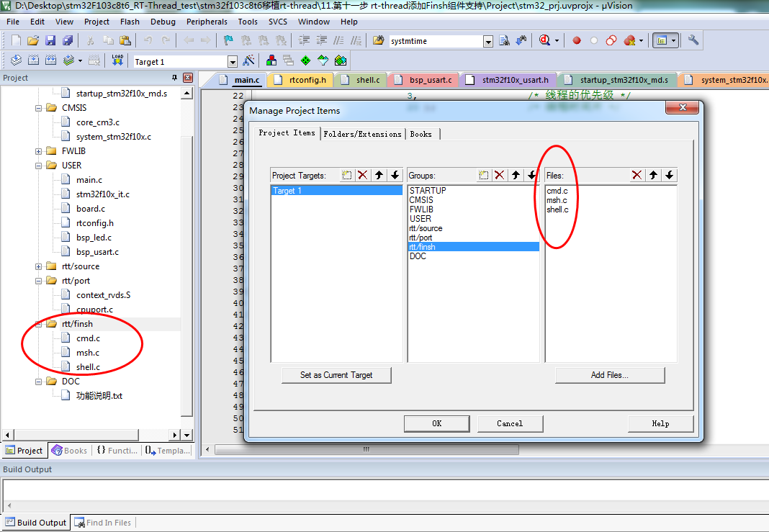The height and width of the screenshot is (532, 769).
Task: Click the Save All icon
Action: pos(68,40)
